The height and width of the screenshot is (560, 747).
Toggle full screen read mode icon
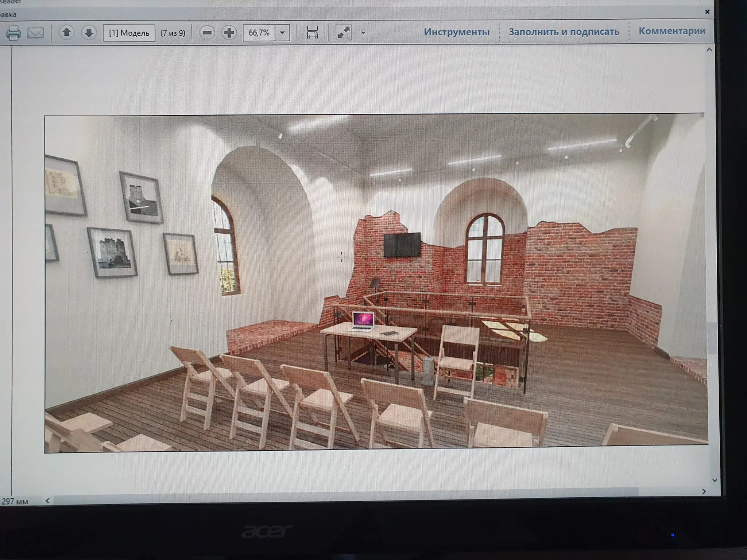pos(343,33)
